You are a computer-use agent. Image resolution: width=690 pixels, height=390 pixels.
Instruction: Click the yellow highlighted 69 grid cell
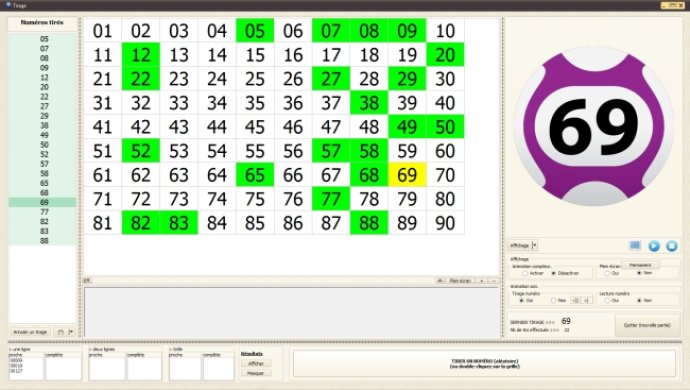pyautogui.click(x=407, y=175)
